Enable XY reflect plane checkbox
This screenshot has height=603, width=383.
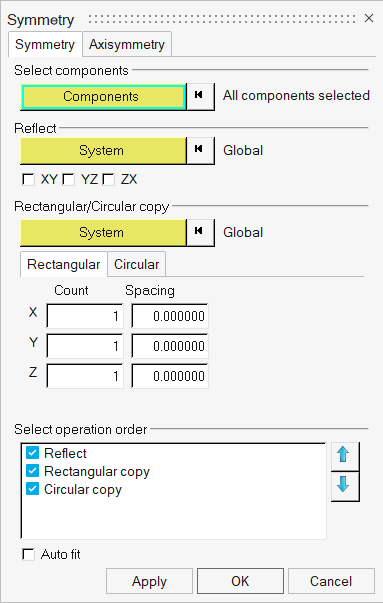click(28, 179)
